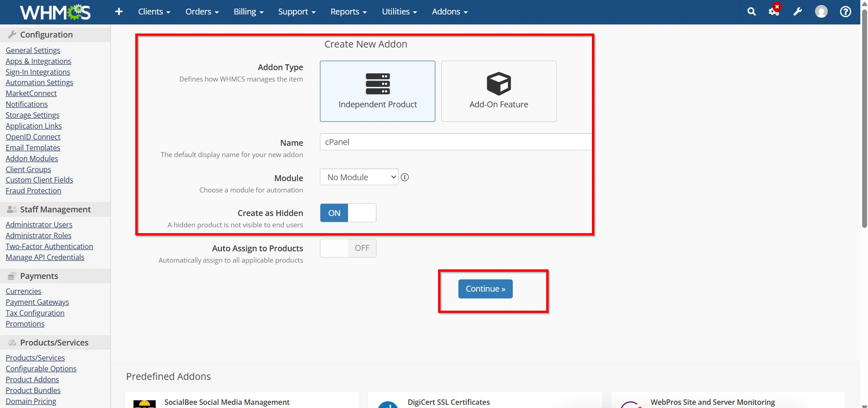Screen dimensions: 868x408
Task: Open Domain Pricing link
Action: point(31,401)
